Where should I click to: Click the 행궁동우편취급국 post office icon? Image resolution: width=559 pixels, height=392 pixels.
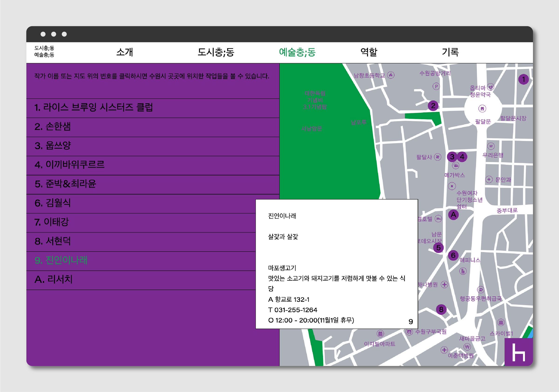click(480, 290)
